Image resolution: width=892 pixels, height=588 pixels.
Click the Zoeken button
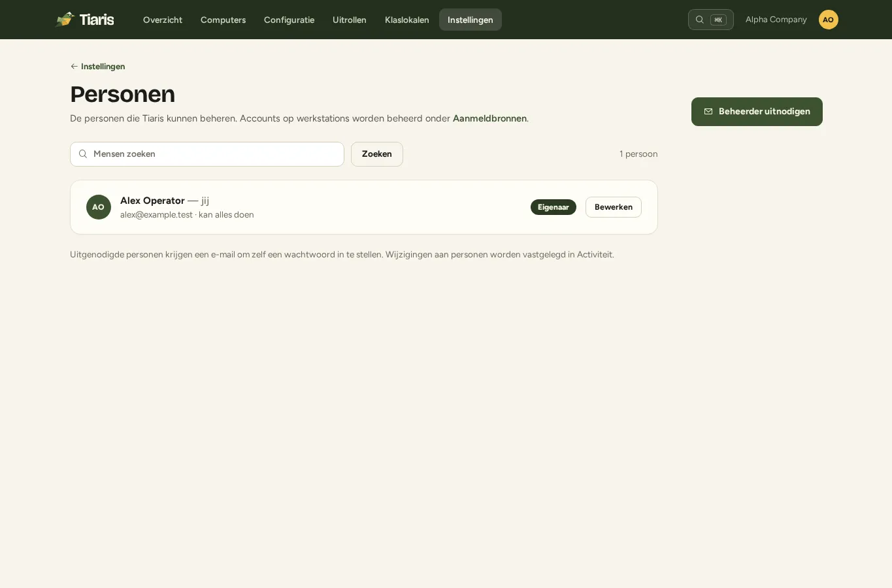377,154
